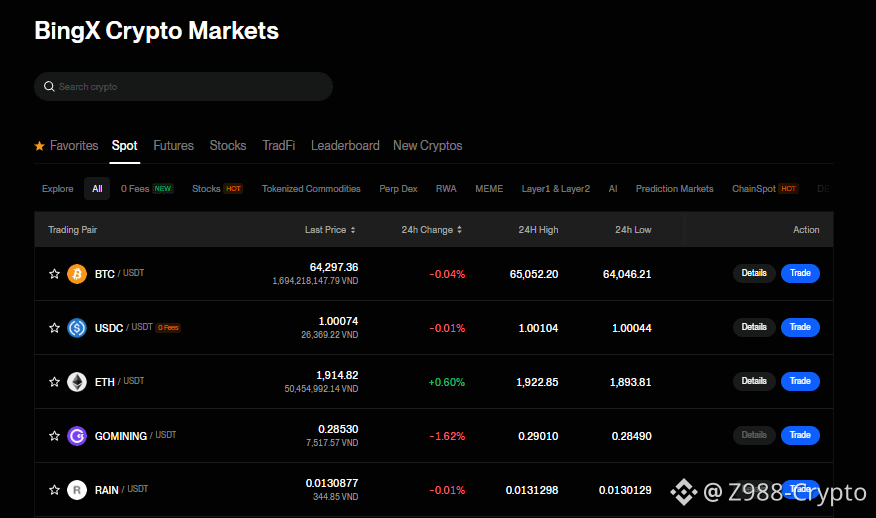
Task: Click BTC last price 64,297.36
Action: click(x=334, y=267)
